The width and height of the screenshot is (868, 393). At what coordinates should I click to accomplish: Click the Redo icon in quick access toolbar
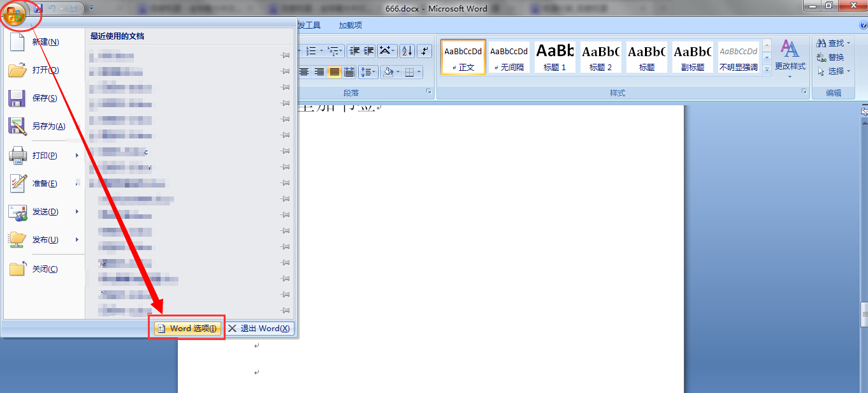click(x=72, y=8)
